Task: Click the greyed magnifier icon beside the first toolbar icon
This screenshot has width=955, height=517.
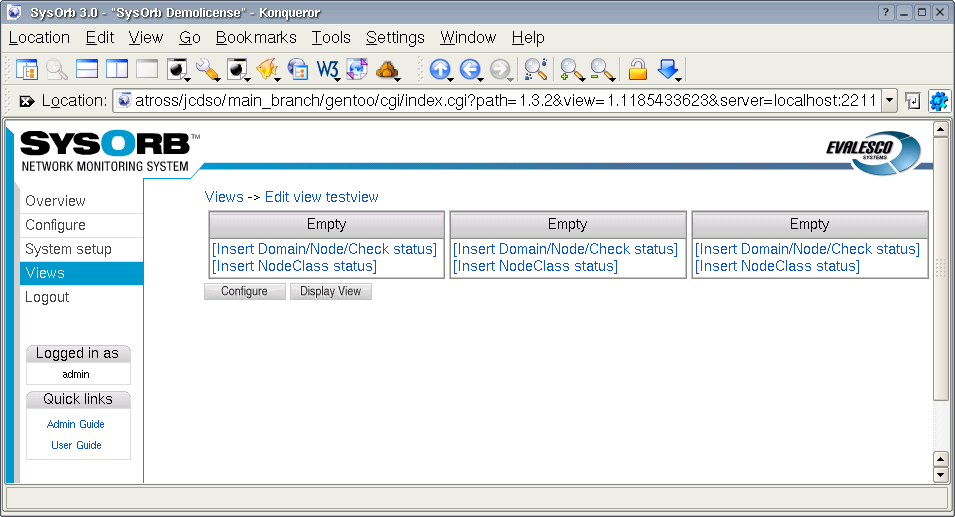Action: click(57, 69)
